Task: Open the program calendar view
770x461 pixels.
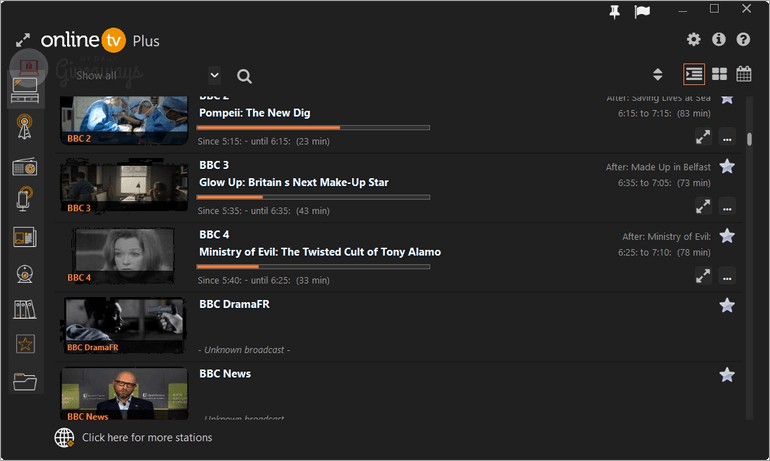Action: (x=743, y=74)
